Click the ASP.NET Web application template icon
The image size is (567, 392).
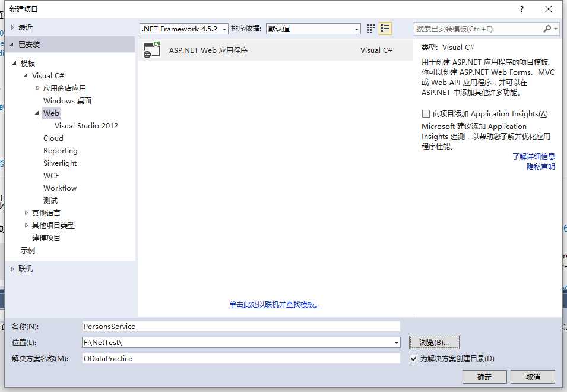(151, 50)
